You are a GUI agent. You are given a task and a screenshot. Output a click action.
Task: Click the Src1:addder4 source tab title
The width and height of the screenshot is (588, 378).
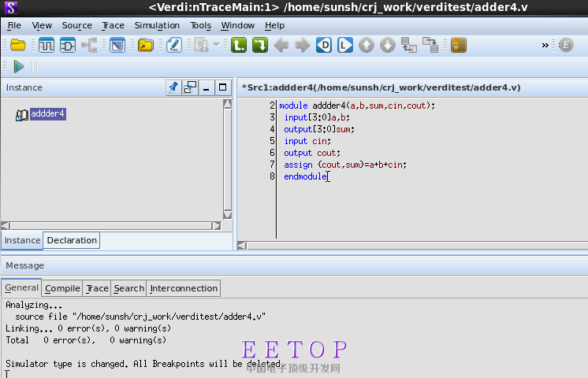point(381,87)
